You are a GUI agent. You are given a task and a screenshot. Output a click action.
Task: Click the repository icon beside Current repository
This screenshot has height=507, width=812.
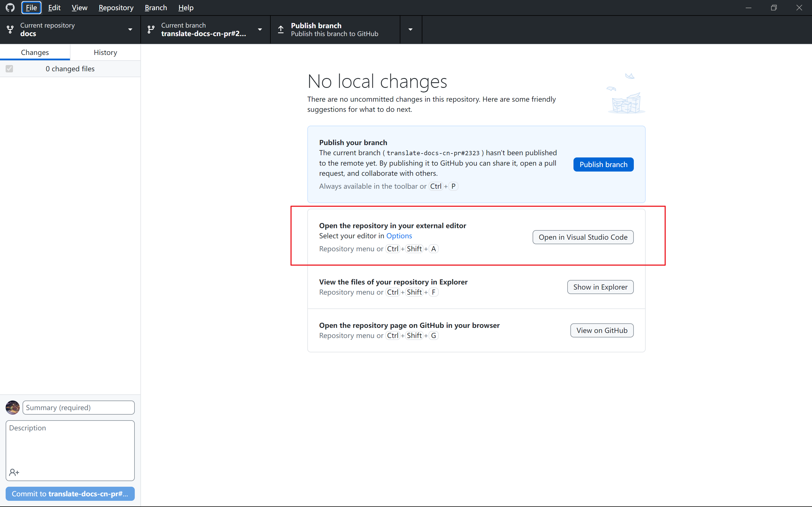(x=10, y=30)
